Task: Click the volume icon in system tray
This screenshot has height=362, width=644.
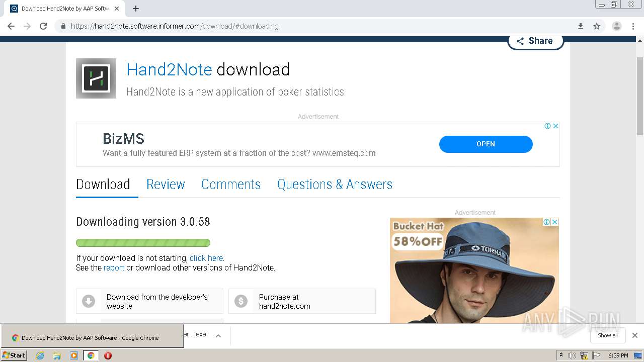Action: coord(572,355)
